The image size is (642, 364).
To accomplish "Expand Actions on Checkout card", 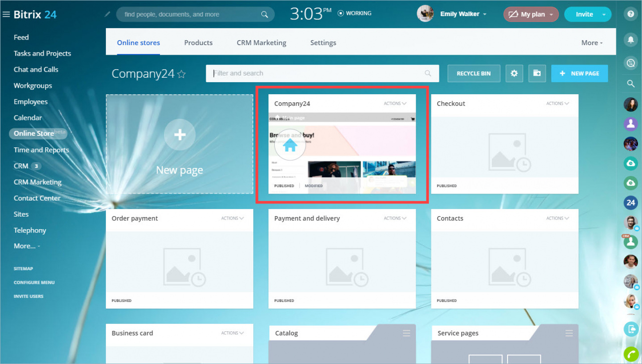I will pos(558,103).
